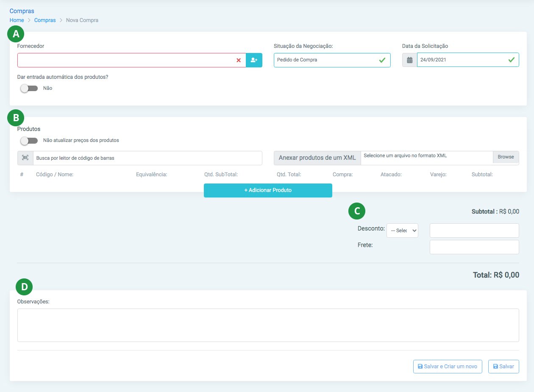Click 'Salvar e Criar um novo' button

click(x=448, y=367)
